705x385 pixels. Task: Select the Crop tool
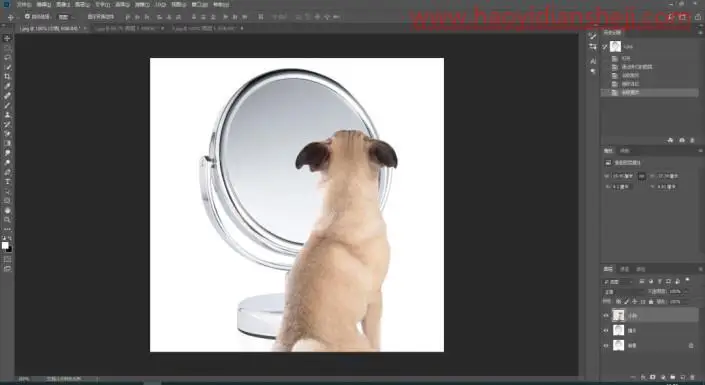[7, 76]
